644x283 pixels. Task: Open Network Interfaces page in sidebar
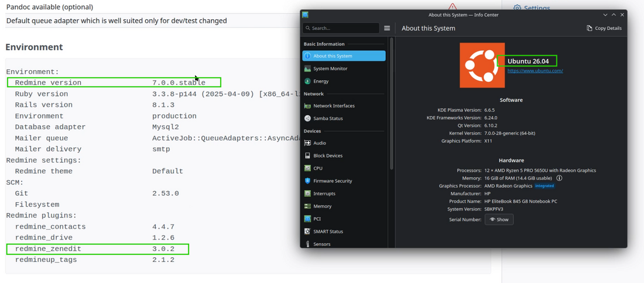pyautogui.click(x=344, y=106)
